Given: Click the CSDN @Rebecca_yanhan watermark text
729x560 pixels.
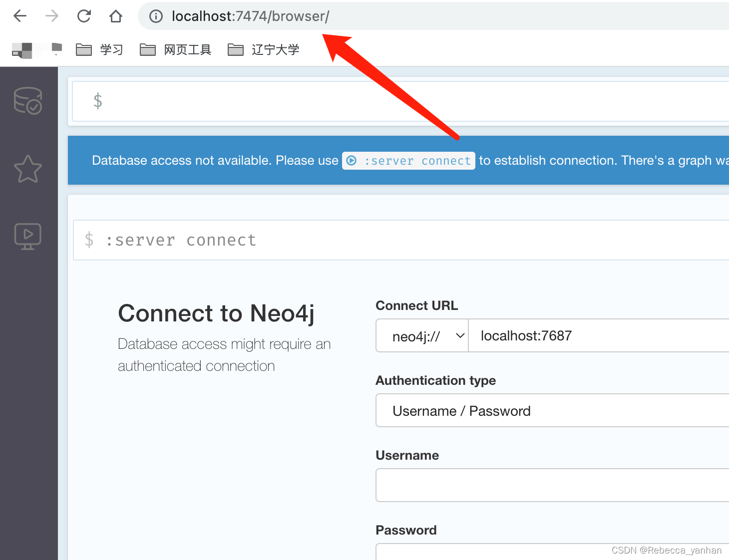Looking at the screenshot, I should (667, 550).
